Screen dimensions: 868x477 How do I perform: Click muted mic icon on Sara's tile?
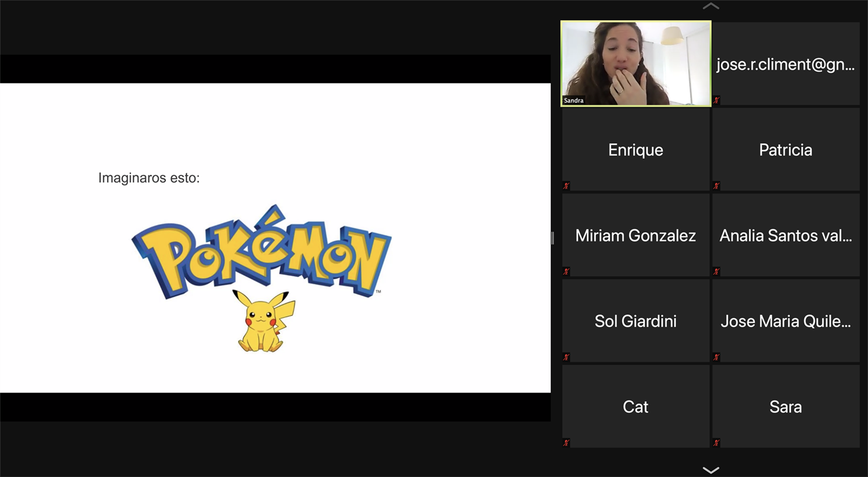(716, 443)
